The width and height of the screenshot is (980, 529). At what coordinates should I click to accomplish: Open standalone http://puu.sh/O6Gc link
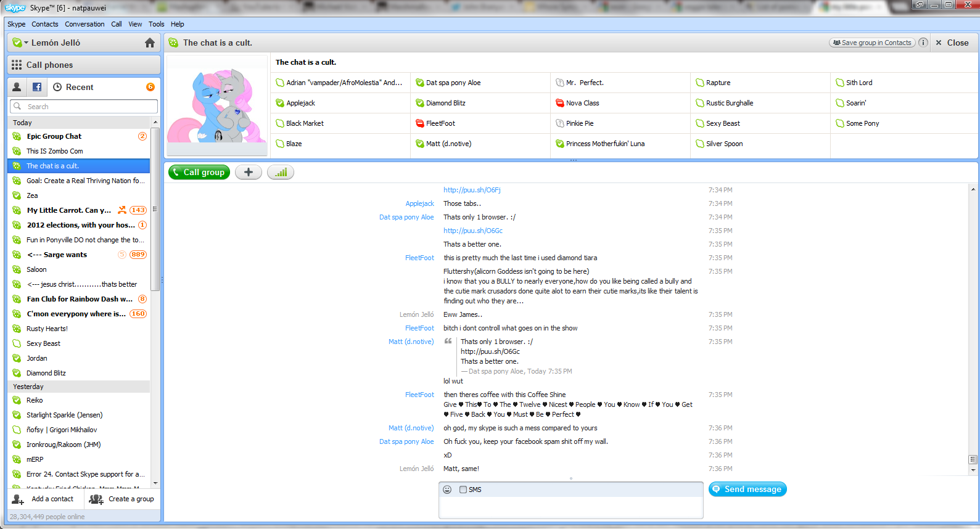pyautogui.click(x=473, y=231)
